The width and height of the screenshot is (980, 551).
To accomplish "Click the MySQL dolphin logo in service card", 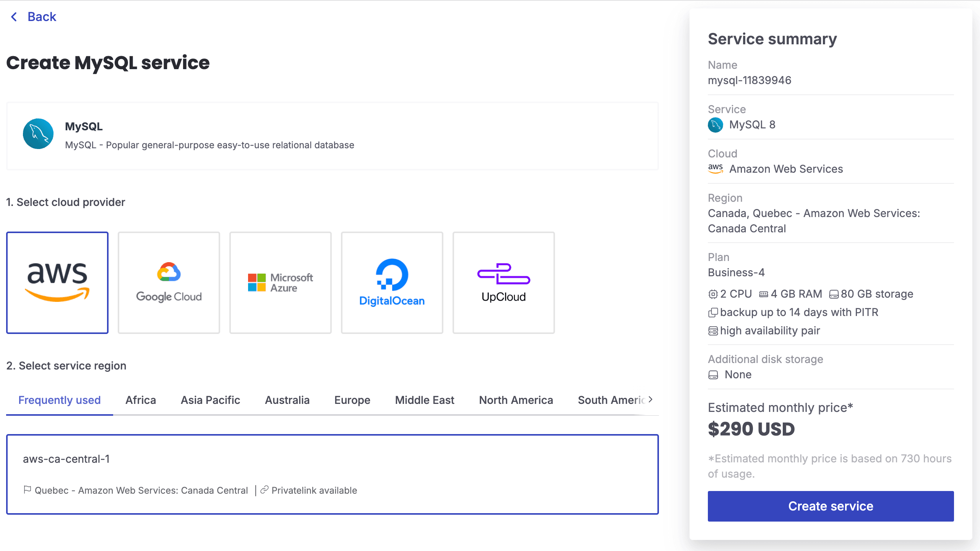I will tap(38, 134).
